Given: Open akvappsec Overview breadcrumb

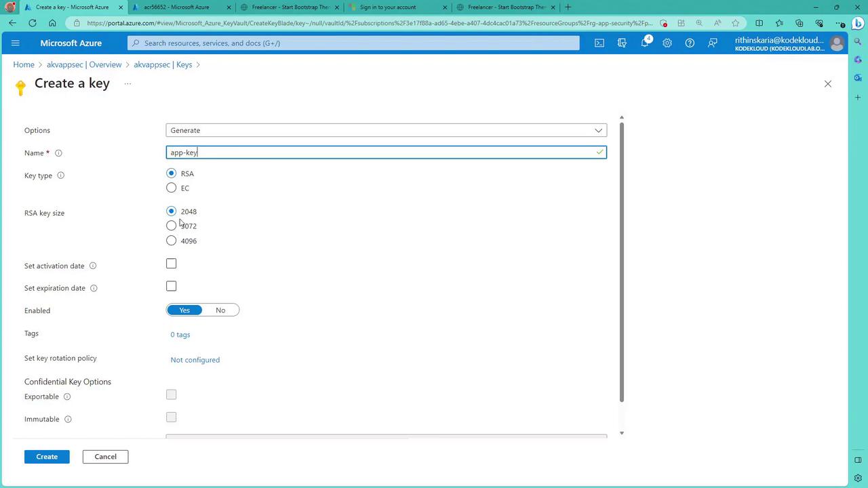Looking at the screenshot, I should coord(84,65).
